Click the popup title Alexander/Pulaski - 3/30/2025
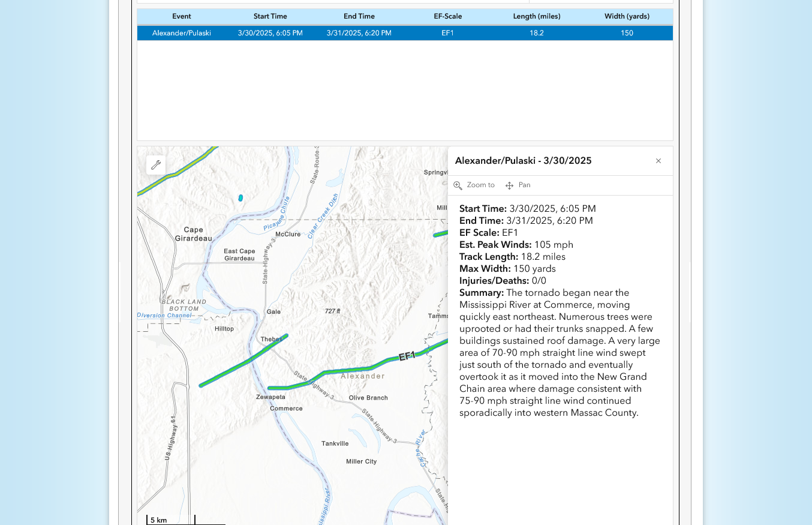The height and width of the screenshot is (525, 812). click(x=523, y=161)
